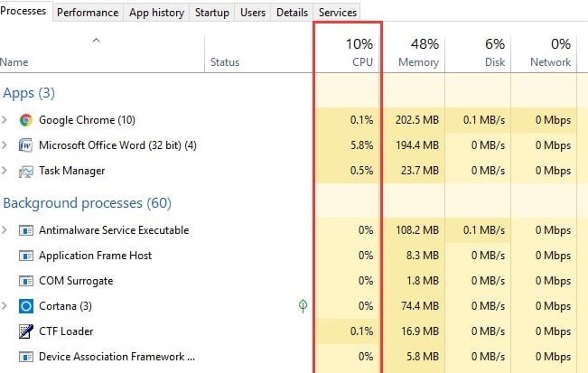
Task: Click CTF Loader's 16.9 MB memory value
Action: point(420,331)
